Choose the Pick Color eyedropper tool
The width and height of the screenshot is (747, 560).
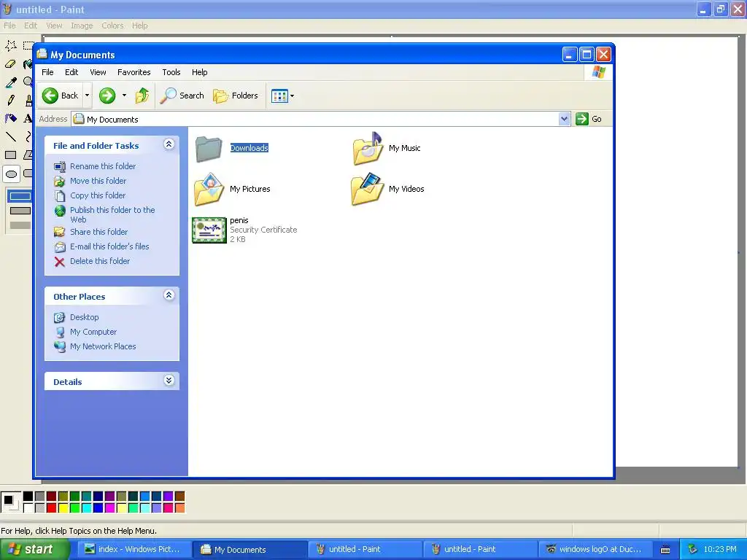point(11,82)
